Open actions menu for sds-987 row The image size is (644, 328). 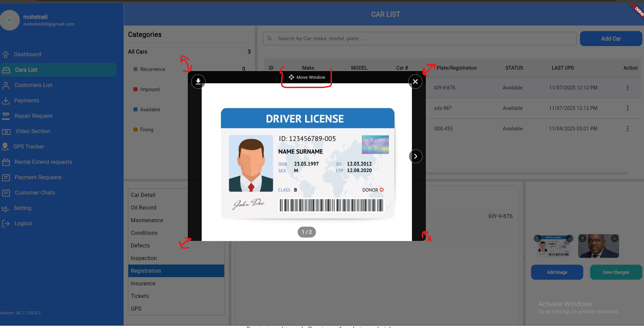point(627,108)
